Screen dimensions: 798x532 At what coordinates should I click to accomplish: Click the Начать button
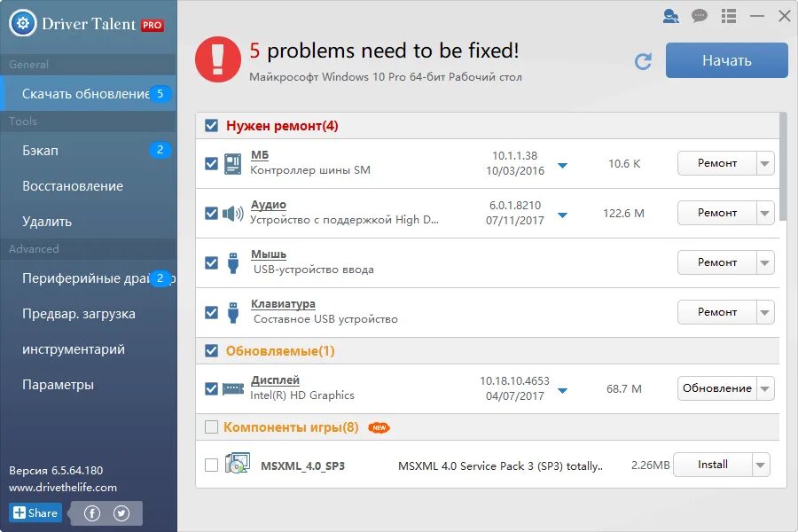tap(727, 60)
